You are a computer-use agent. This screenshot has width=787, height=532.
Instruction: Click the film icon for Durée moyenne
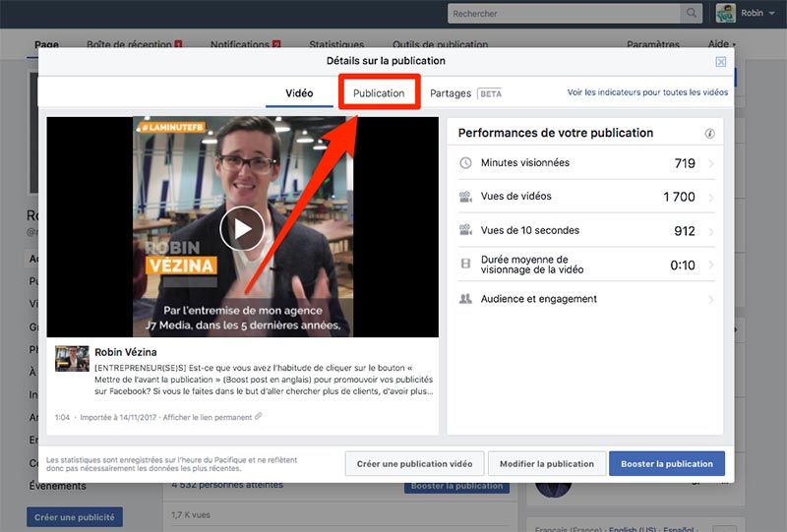coord(465,265)
